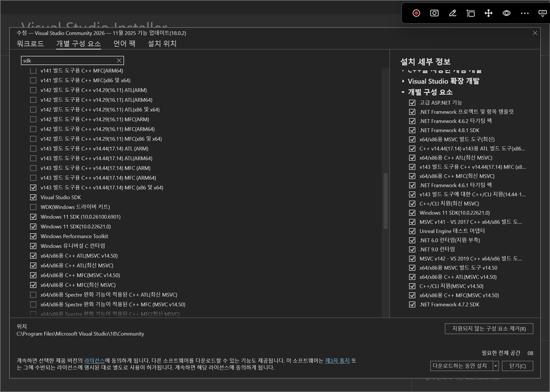The width and height of the screenshot is (550, 392).
Task: Open the ellipsis more-options icon
Action: pyautogui.click(x=525, y=13)
